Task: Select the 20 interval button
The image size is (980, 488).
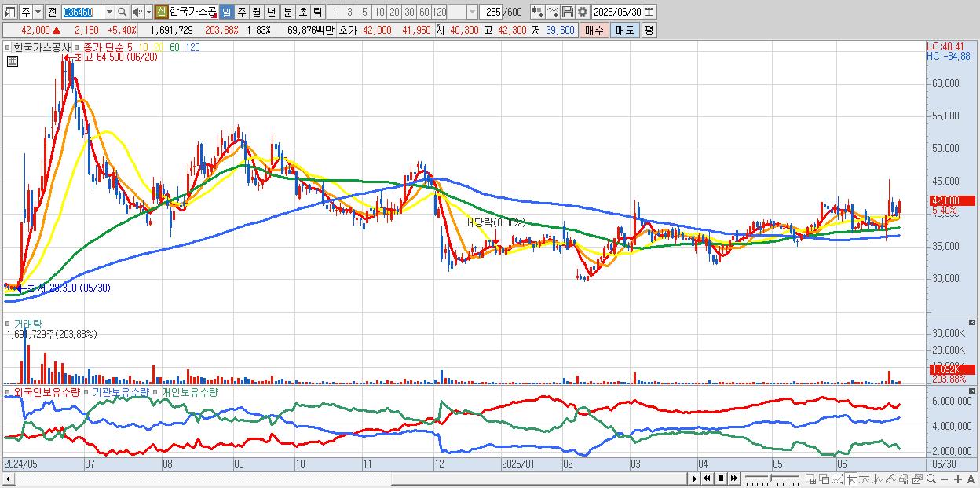Action: [x=394, y=12]
